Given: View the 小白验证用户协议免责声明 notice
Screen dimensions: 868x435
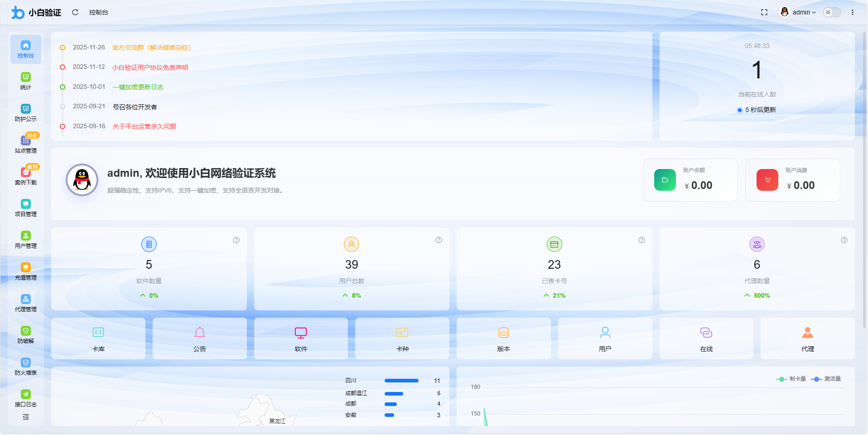Looking at the screenshot, I should [x=149, y=67].
